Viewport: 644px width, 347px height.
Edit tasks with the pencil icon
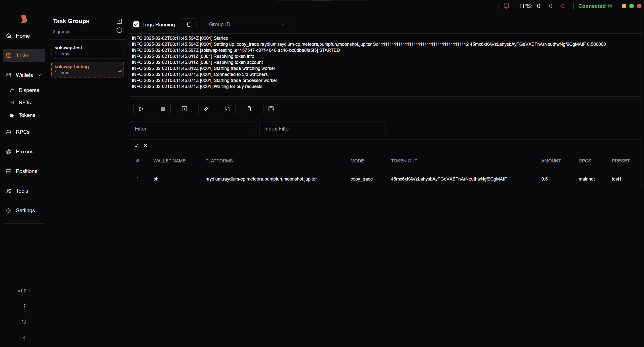(206, 109)
